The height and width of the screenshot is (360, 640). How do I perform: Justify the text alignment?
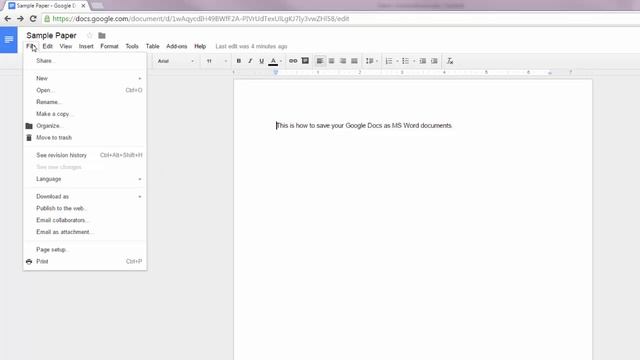[354, 61]
